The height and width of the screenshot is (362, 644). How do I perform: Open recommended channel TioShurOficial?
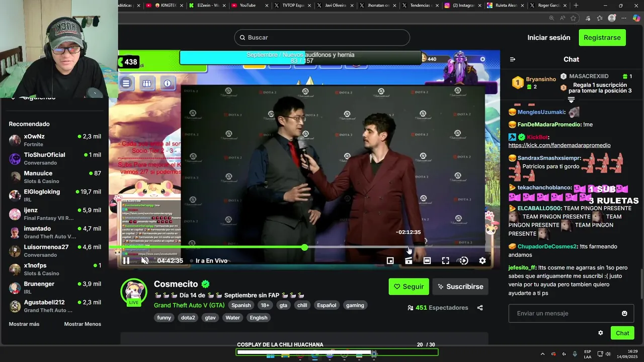tap(55, 159)
